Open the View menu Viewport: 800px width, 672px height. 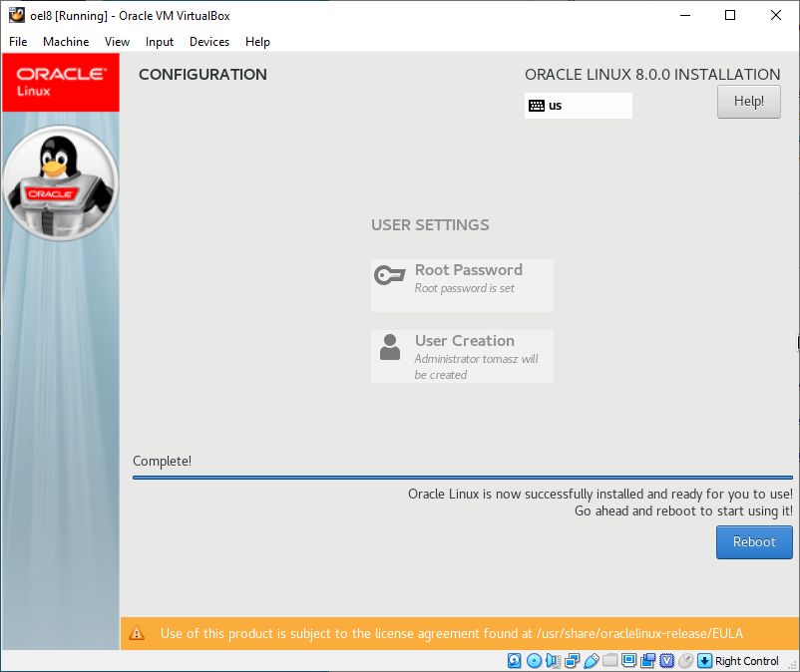117,42
